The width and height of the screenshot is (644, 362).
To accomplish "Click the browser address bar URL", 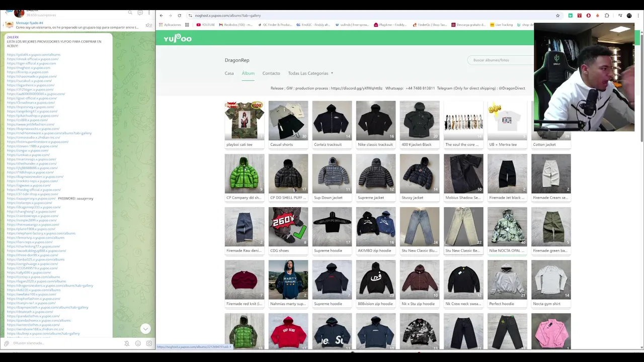I will tap(228, 16).
